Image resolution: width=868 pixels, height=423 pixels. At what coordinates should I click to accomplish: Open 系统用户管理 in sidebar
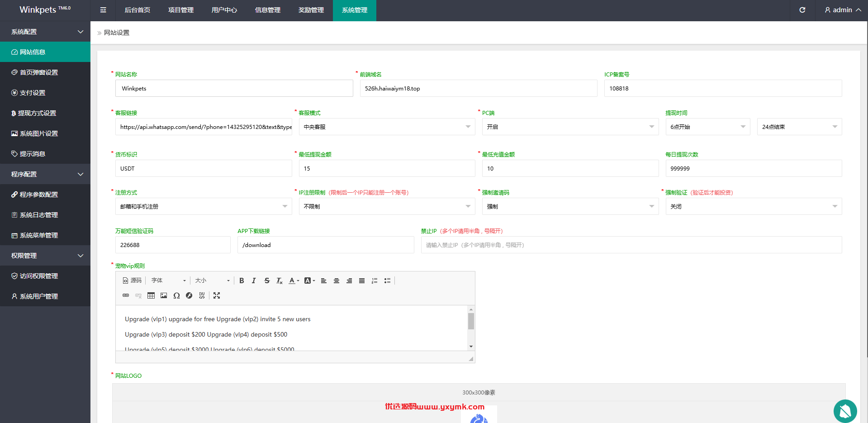[x=45, y=296]
